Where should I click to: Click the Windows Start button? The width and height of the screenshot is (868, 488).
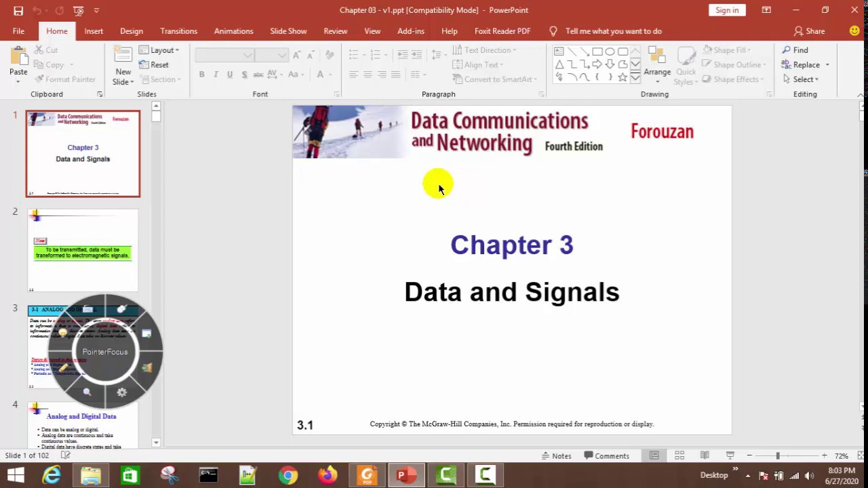(14, 475)
